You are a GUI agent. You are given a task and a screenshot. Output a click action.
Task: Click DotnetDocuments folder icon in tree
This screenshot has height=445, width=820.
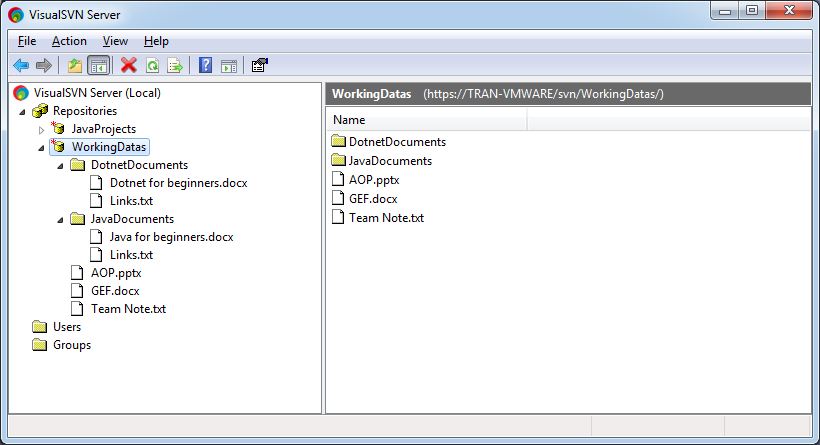[x=78, y=165]
